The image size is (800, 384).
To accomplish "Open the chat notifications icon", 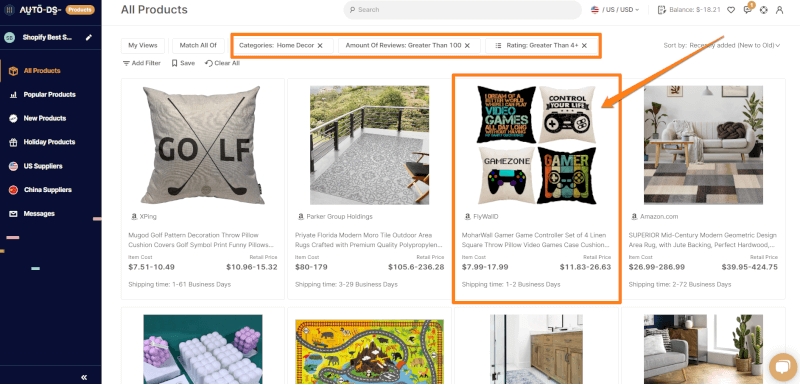I will (747, 10).
